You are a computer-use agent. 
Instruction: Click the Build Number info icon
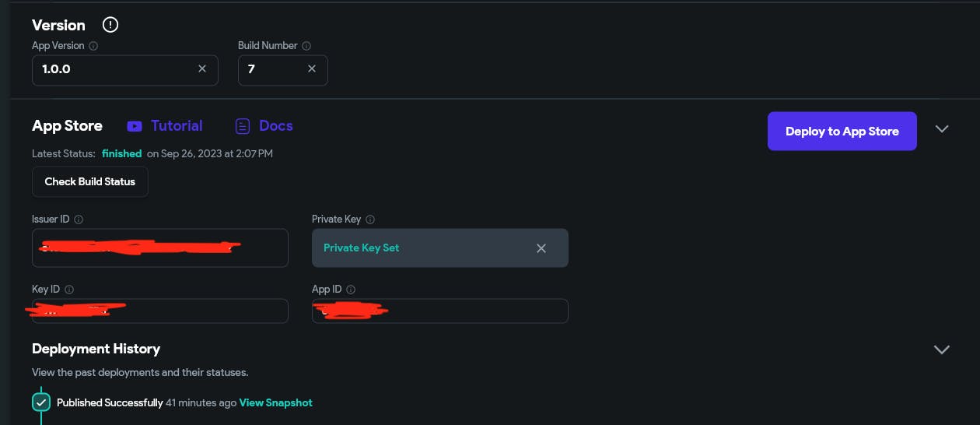click(x=306, y=46)
